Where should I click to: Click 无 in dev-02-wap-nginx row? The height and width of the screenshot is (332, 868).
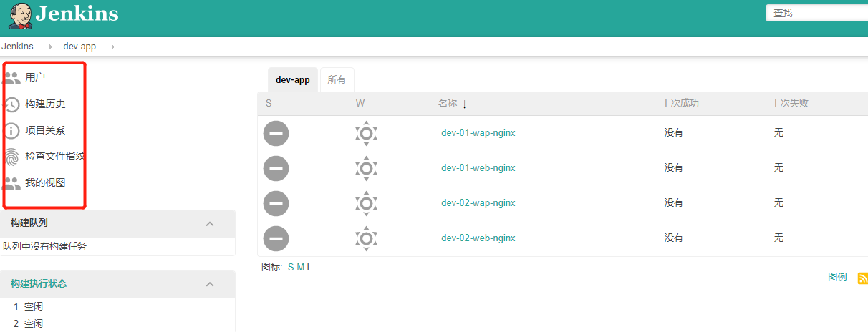(x=779, y=203)
